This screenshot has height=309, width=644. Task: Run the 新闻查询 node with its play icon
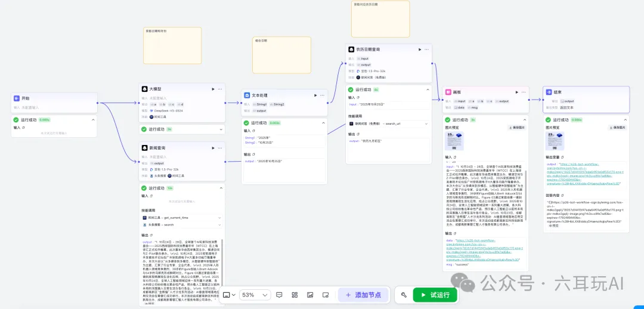click(212, 147)
